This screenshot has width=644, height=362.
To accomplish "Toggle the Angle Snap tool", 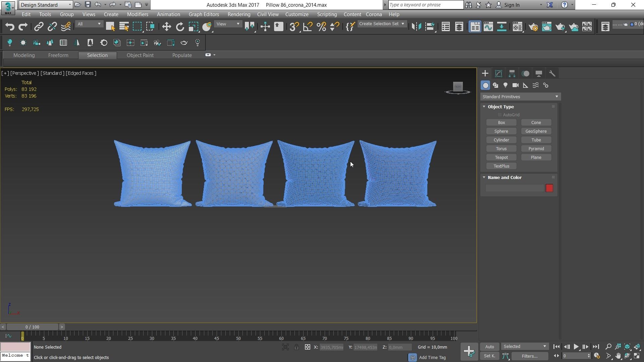I will click(308, 27).
